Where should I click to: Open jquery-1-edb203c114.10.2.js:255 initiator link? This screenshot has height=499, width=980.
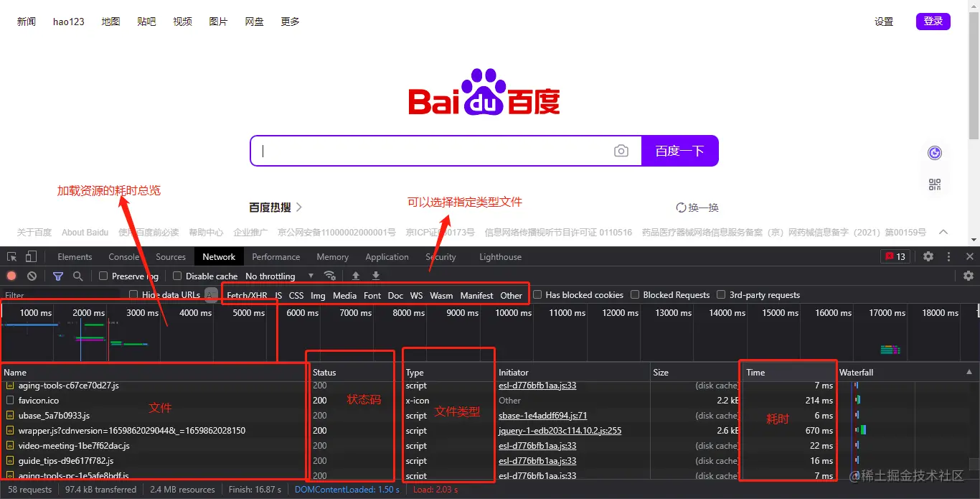(x=560, y=431)
